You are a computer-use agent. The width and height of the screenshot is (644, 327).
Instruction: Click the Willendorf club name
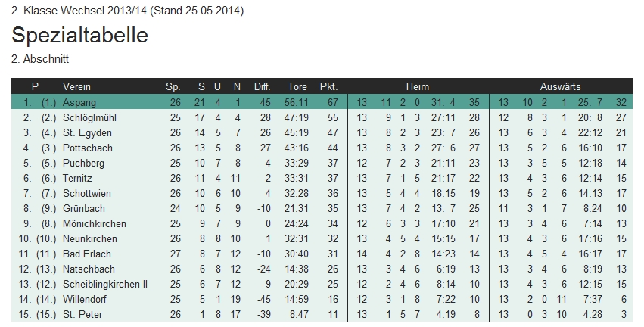tap(86, 299)
